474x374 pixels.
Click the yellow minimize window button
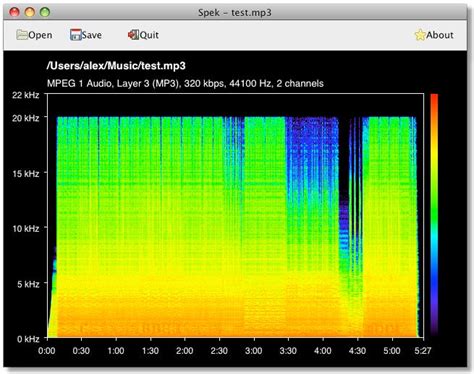click(30, 12)
